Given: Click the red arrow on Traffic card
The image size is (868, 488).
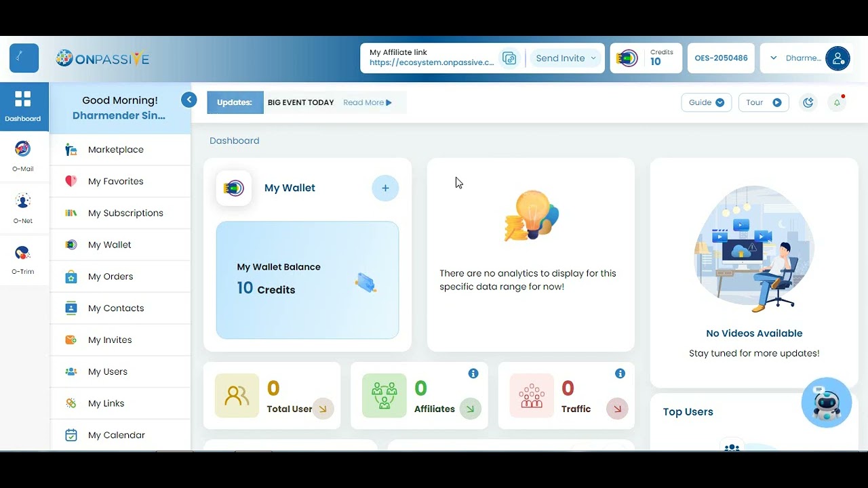Looking at the screenshot, I should pos(617,409).
